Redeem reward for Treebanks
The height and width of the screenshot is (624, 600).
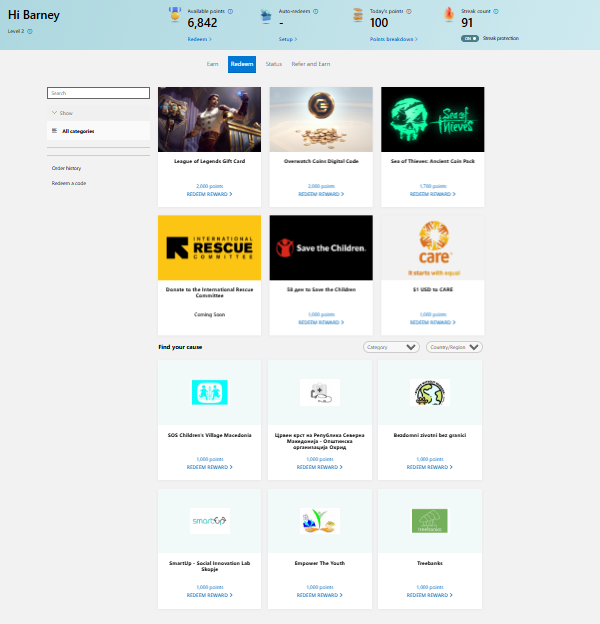click(430, 595)
